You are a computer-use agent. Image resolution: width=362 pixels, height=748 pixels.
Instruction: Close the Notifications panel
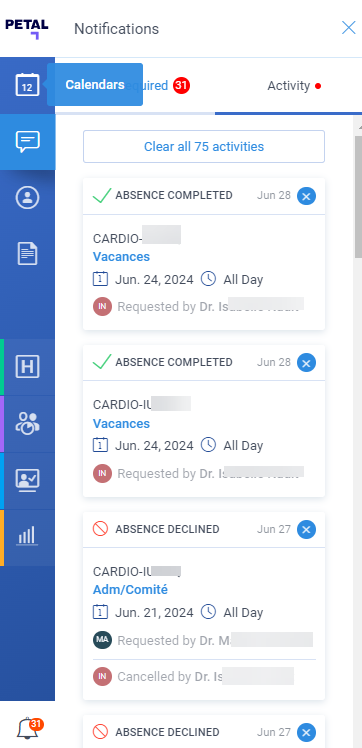[x=349, y=28]
